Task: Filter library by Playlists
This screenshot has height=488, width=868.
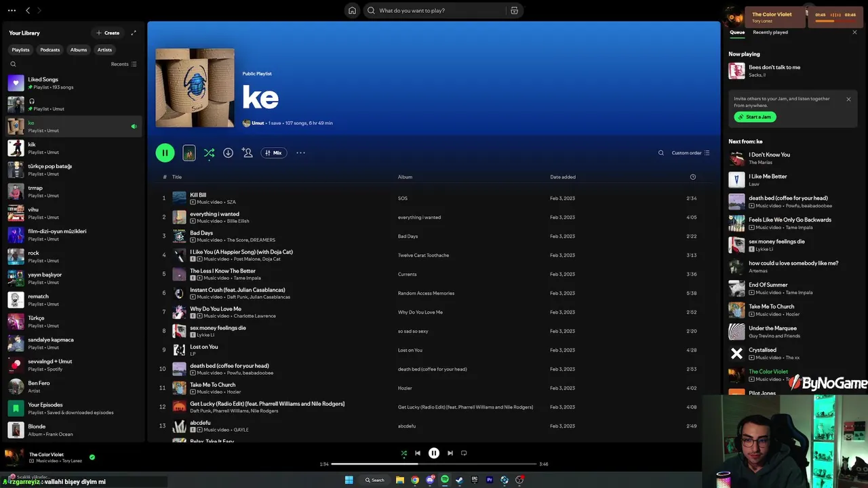Action: [x=20, y=49]
